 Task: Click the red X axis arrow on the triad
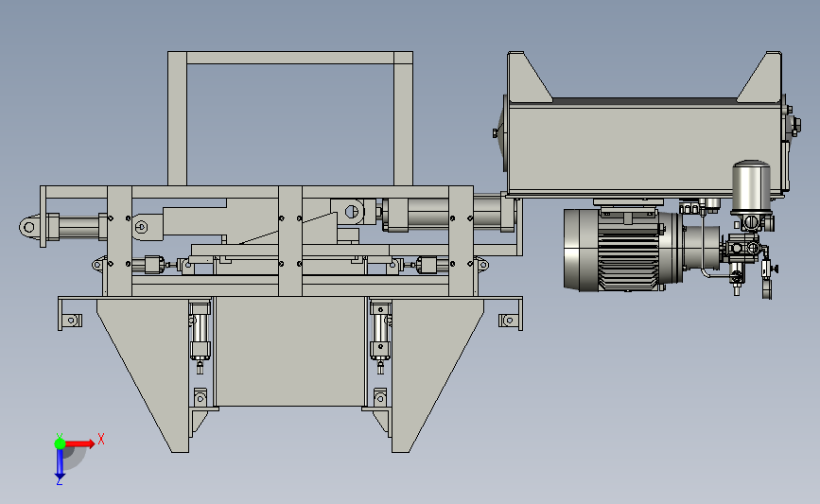pos(79,443)
